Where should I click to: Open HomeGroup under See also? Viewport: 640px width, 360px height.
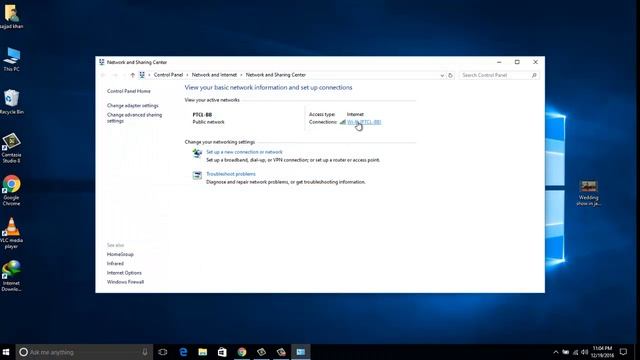click(x=120, y=254)
